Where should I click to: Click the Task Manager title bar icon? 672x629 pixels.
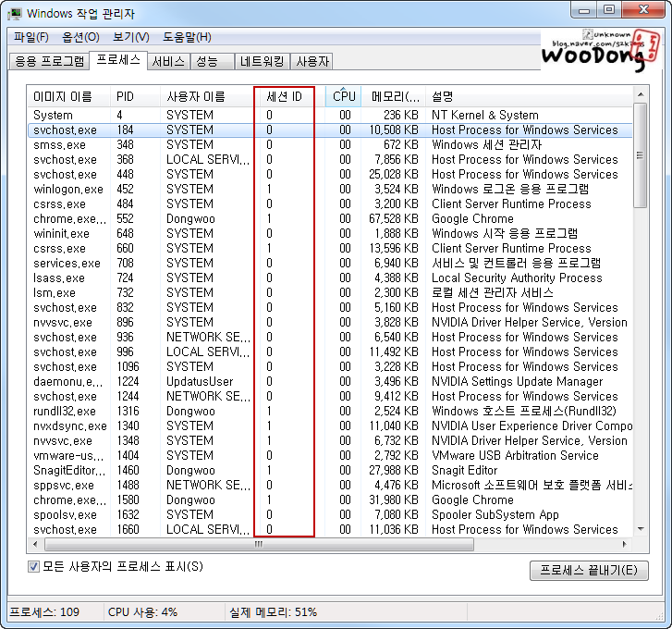[x=15, y=14]
